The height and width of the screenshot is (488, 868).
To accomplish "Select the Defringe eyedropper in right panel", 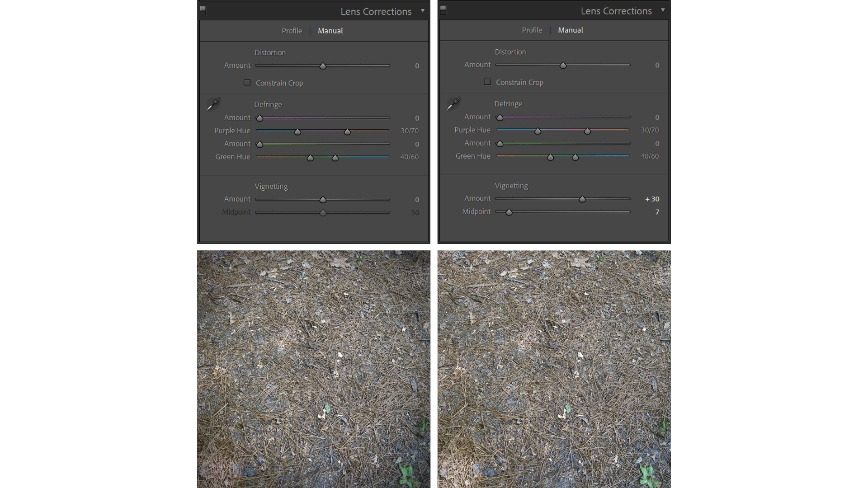I will [453, 103].
